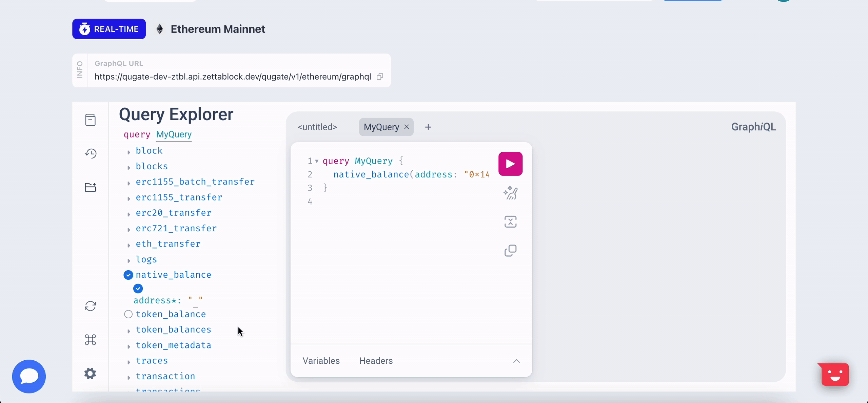Viewport: 868px width, 403px height.
Task: Uncheck the native_balance field
Action: tap(128, 275)
